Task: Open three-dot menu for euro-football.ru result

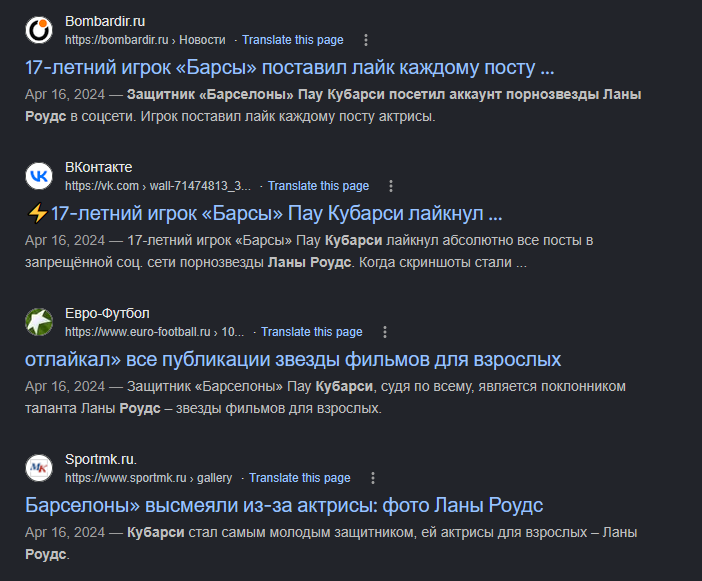Action: (385, 332)
